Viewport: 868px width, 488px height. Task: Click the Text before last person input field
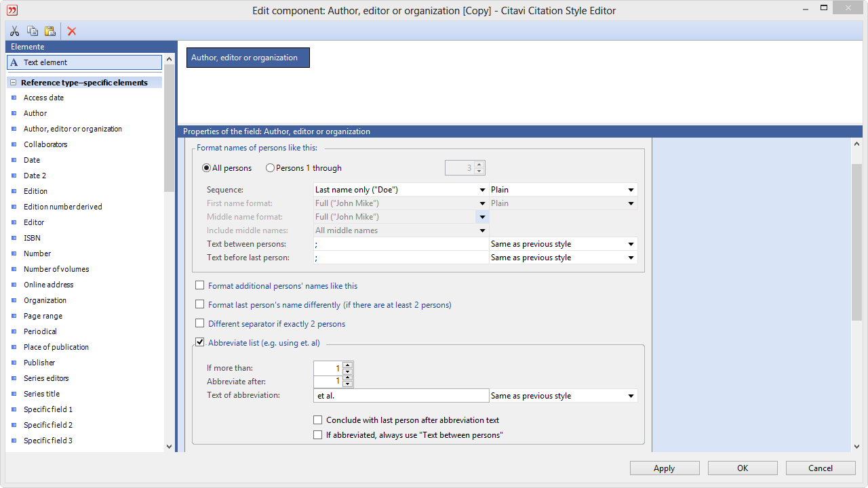[401, 258]
